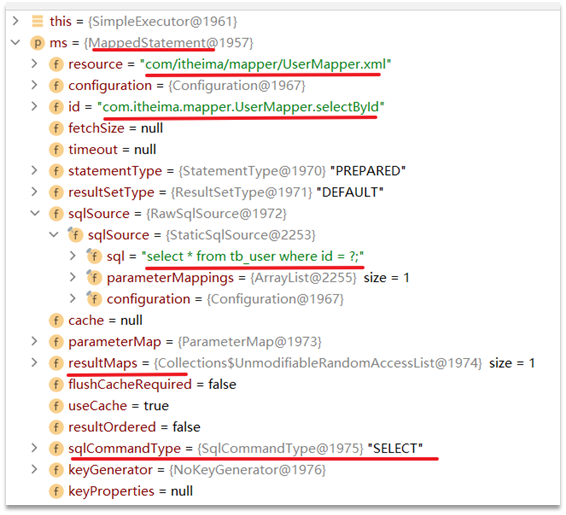The width and height of the screenshot is (566, 515).
Task: Click the field icon next to keyProperties
Action: 56,491
